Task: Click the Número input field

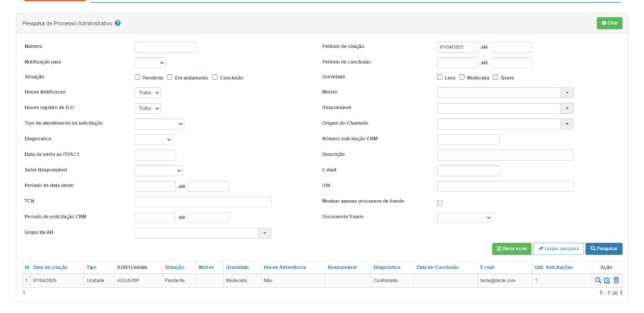Action: (165, 47)
